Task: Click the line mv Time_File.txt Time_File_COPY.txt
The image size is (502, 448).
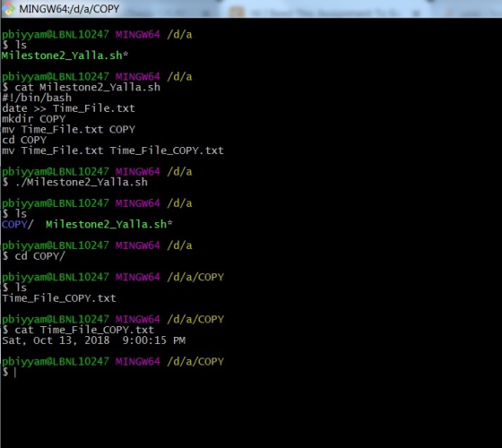Action: [113, 151]
